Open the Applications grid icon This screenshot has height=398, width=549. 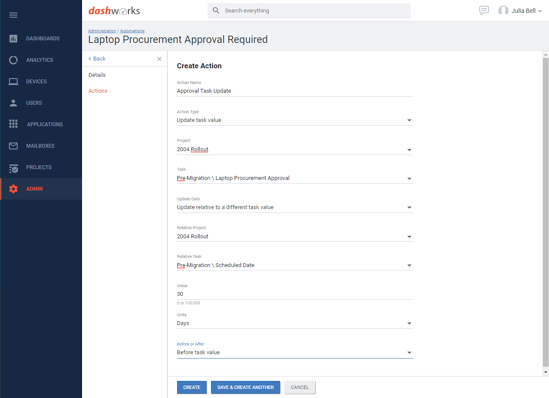pos(13,124)
